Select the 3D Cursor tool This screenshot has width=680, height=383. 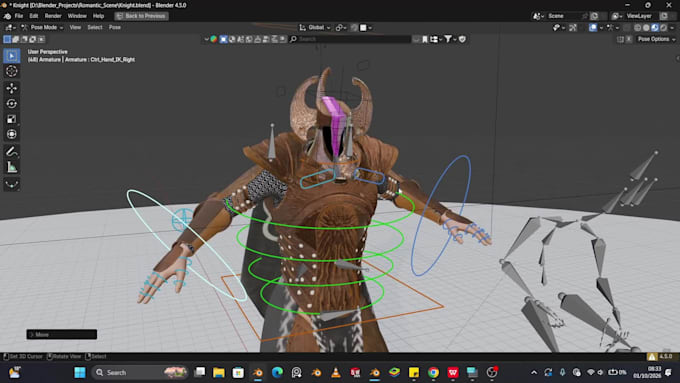tap(12, 71)
